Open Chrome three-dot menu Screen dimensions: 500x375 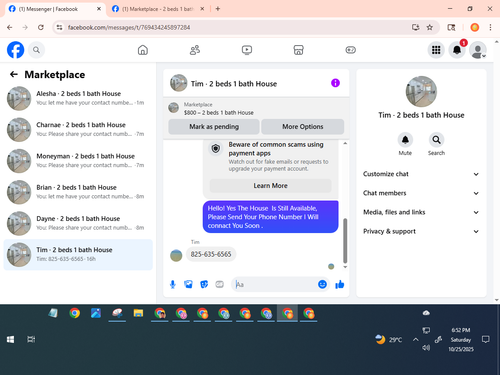pos(490,27)
